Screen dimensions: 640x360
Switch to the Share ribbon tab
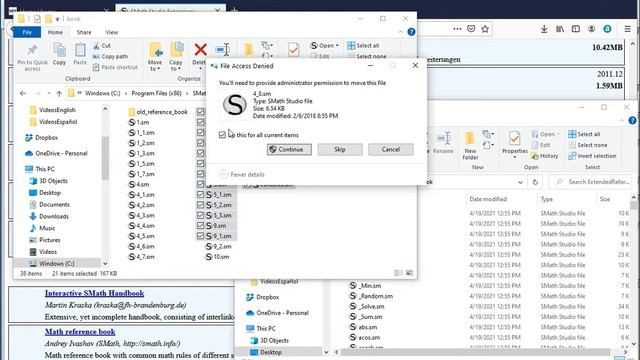pos(84,32)
